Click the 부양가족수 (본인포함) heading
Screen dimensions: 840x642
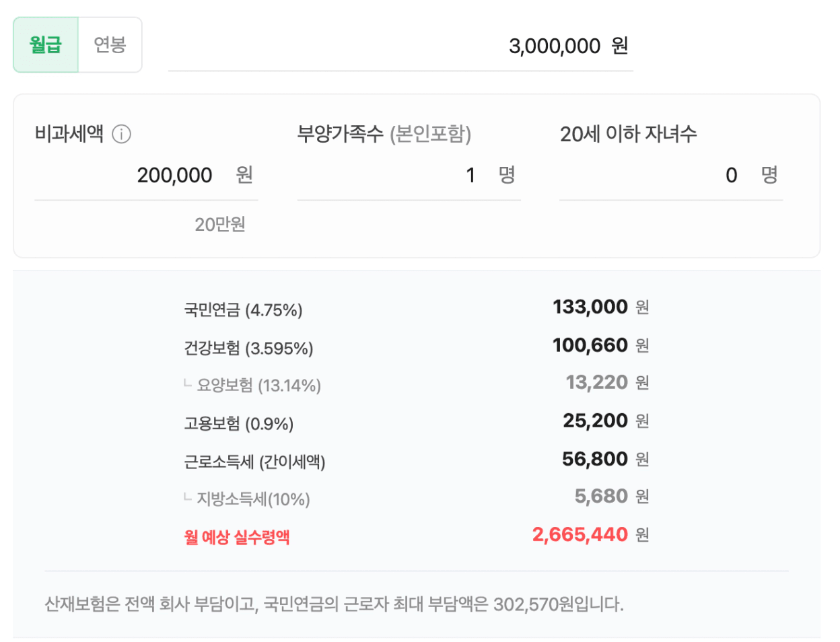click(384, 134)
